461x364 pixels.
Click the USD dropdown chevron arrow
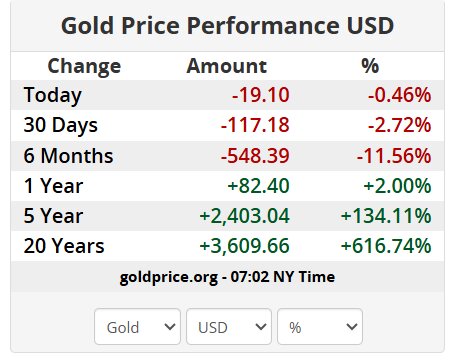261,327
